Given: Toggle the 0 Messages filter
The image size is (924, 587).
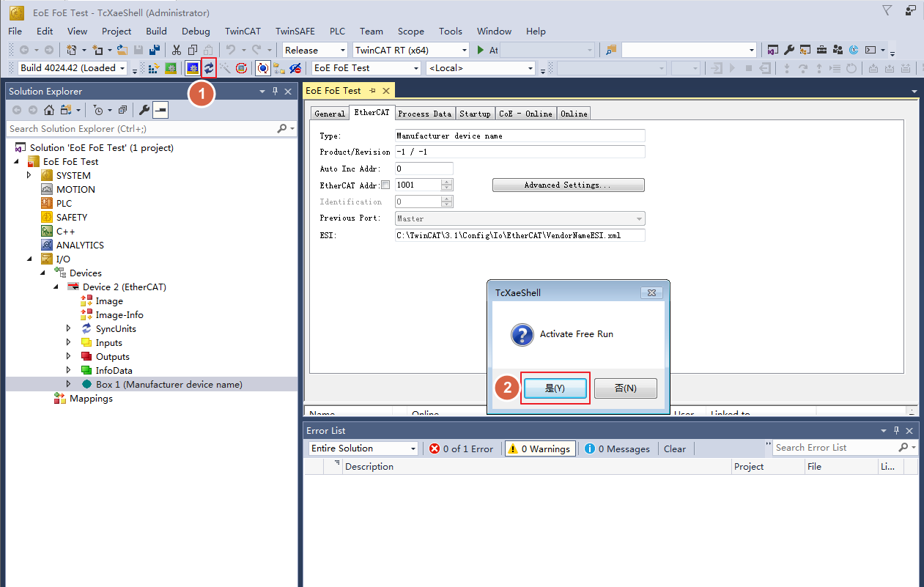Looking at the screenshot, I should 618,448.
